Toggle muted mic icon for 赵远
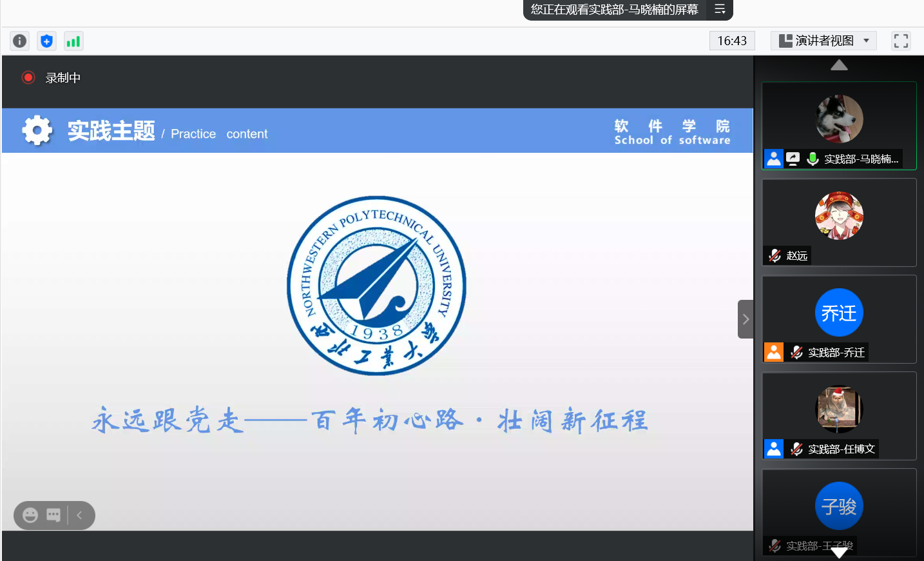 point(775,255)
